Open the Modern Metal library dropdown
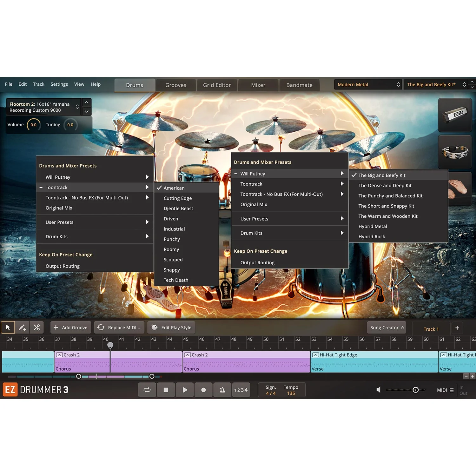476x476 pixels. [x=368, y=84]
